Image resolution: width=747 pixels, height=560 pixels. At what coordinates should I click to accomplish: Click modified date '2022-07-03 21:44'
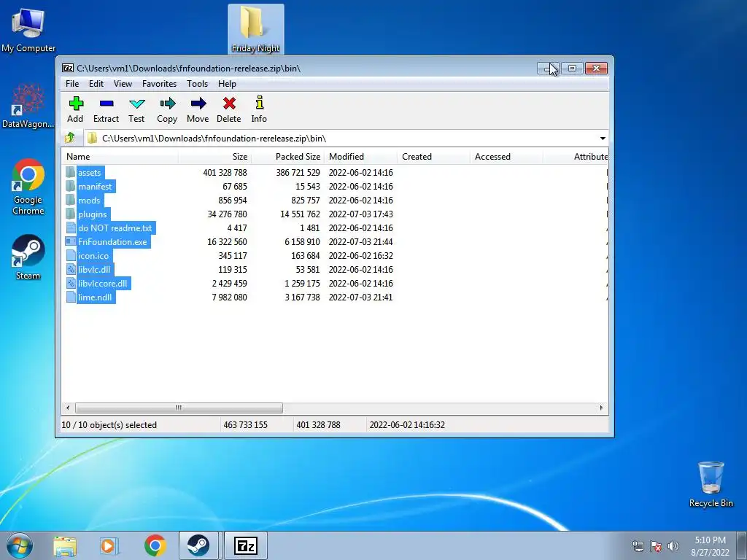tap(360, 242)
